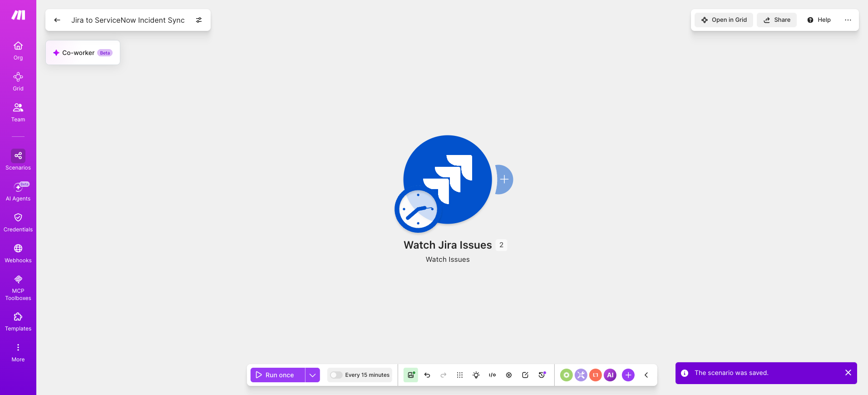Expand the Run once dropdown arrow
The image size is (868, 395).
click(x=313, y=375)
